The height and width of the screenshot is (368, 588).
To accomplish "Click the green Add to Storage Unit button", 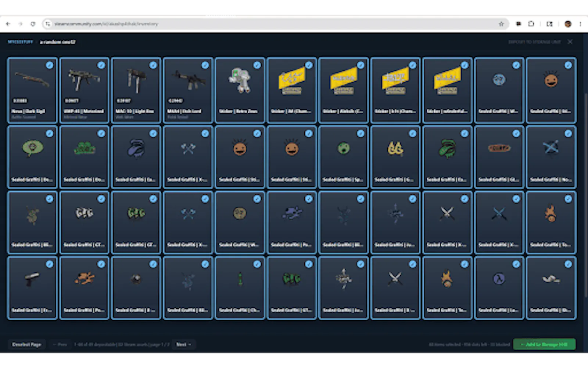I will point(544,344).
